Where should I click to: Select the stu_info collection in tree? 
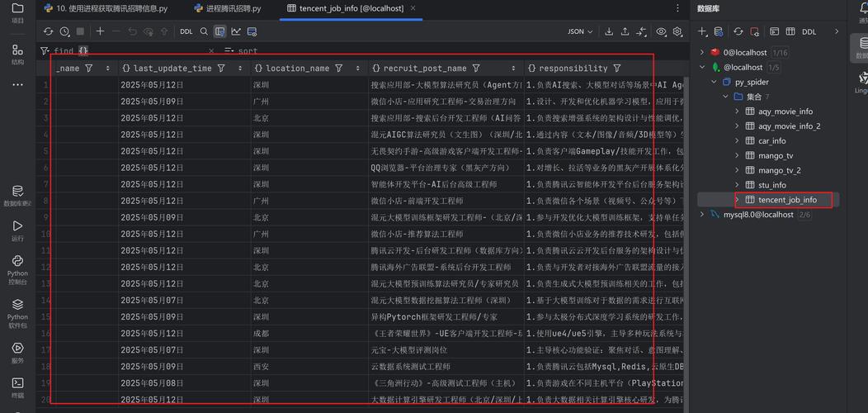(x=771, y=185)
